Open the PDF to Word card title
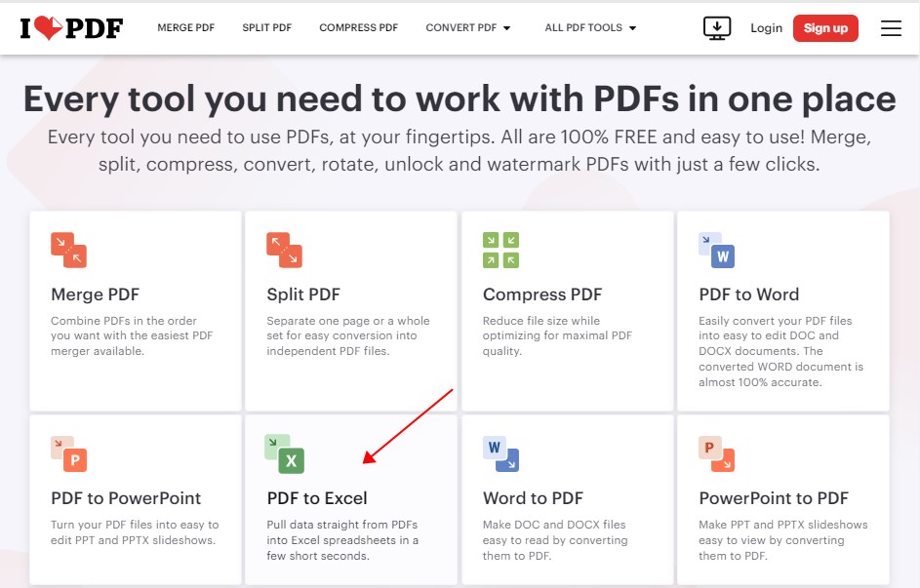This screenshot has height=588, width=920. click(748, 294)
